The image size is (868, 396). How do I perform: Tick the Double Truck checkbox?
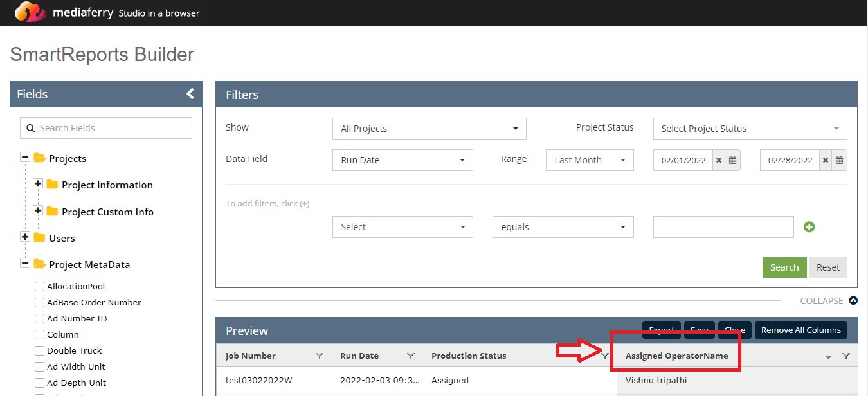(x=40, y=351)
